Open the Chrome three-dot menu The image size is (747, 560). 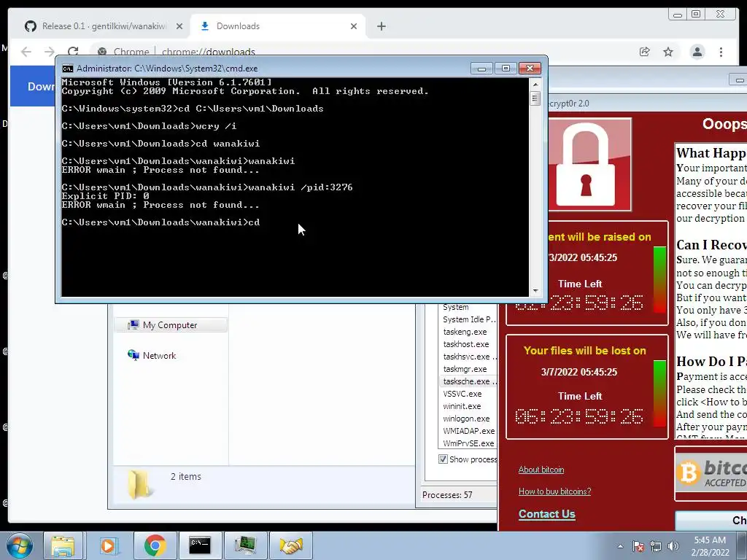point(721,52)
